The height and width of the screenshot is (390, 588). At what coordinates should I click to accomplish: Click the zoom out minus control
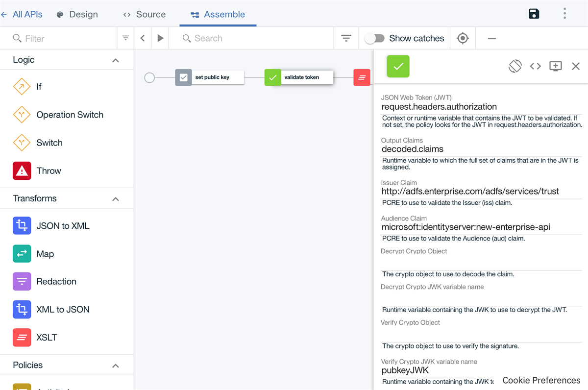[x=491, y=38]
